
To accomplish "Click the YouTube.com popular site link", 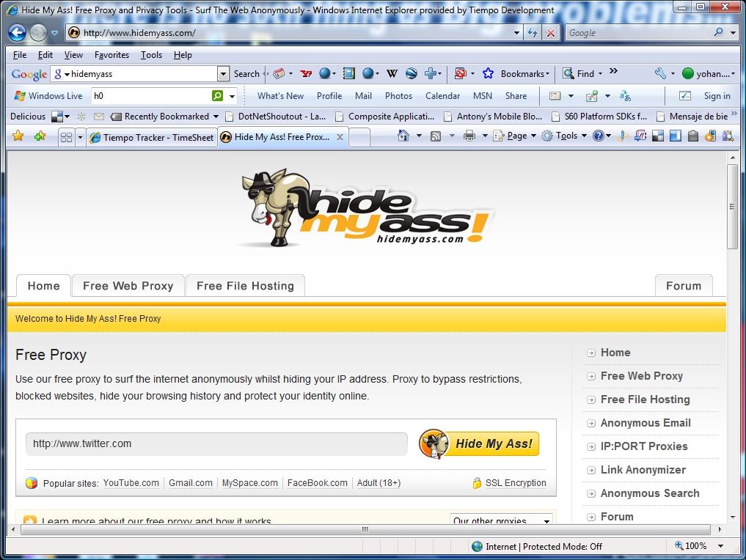I will click(131, 483).
